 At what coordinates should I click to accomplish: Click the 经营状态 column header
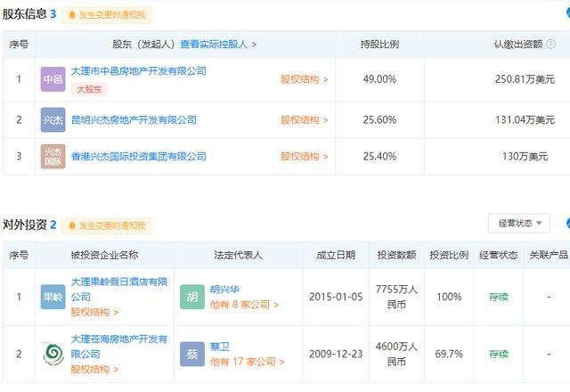pyautogui.click(x=499, y=255)
